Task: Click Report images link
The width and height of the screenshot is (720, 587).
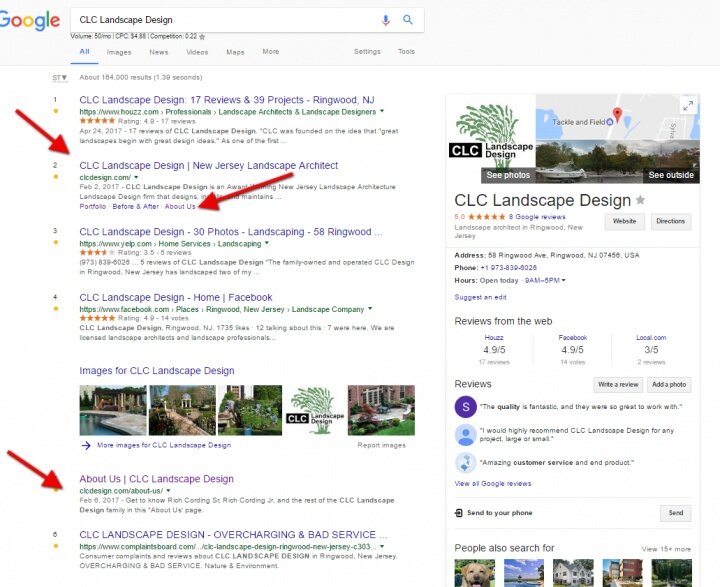Action: [382, 445]
